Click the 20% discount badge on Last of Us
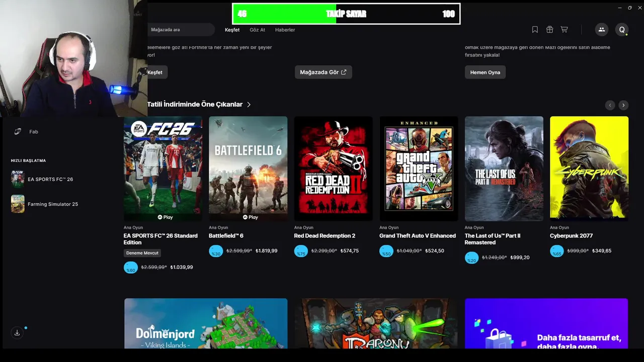The width and height of the screenshot is (644, 362). [471, 257]
